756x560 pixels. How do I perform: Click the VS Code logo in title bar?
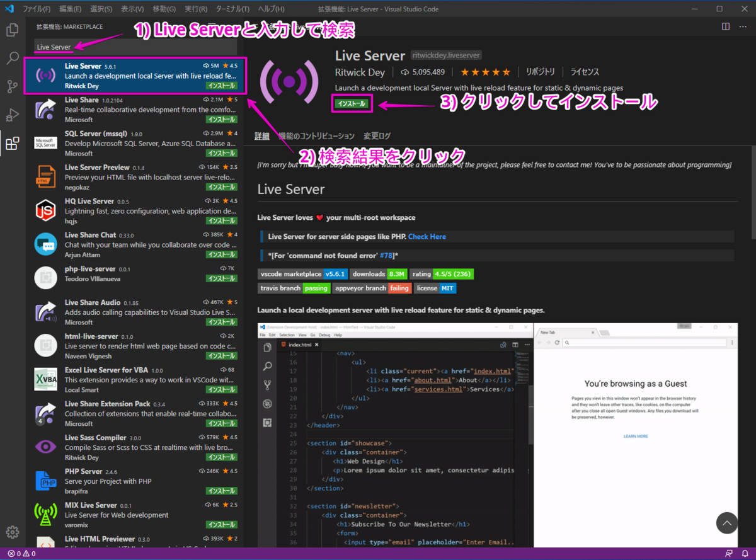9,9
